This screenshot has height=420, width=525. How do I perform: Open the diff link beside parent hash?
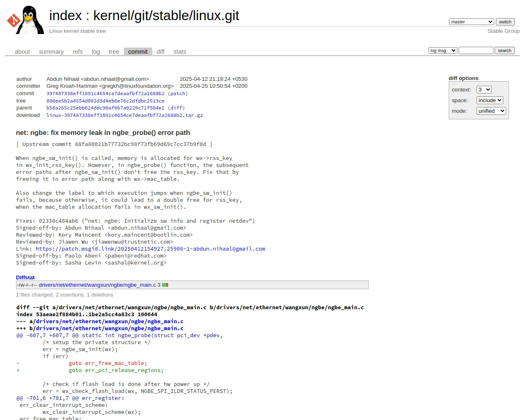176,108
